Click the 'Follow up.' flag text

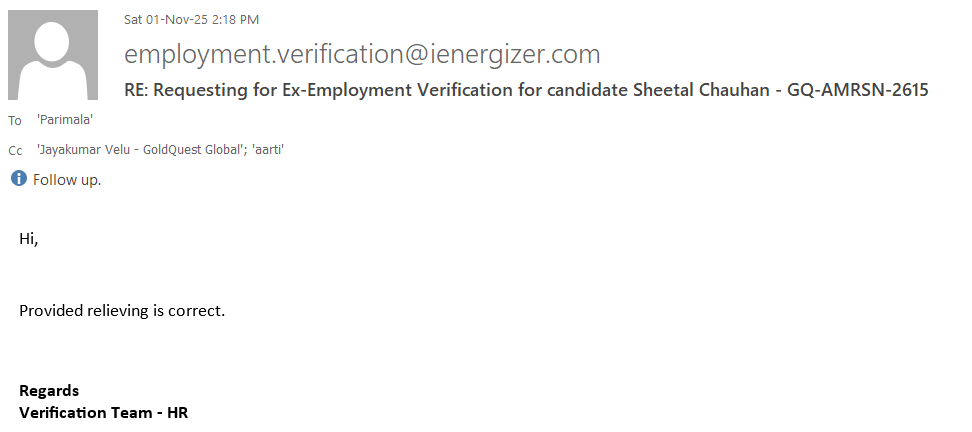[x=67, y=180]
